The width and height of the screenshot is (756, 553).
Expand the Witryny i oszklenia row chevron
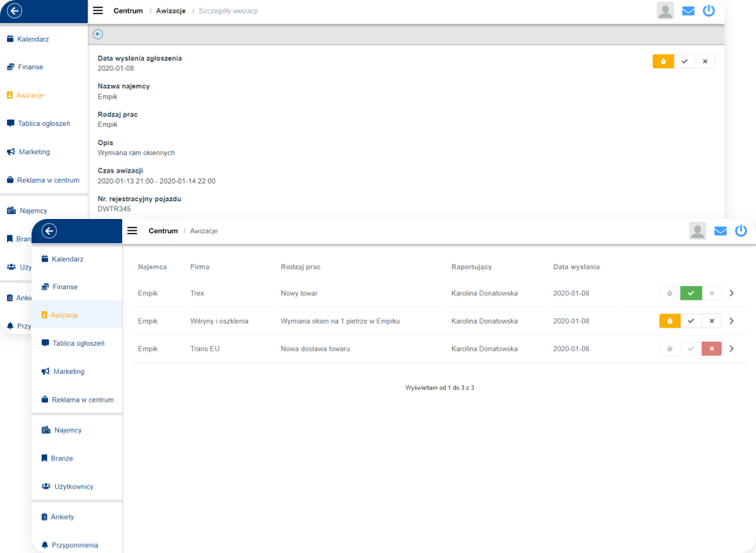pos(732,321)
